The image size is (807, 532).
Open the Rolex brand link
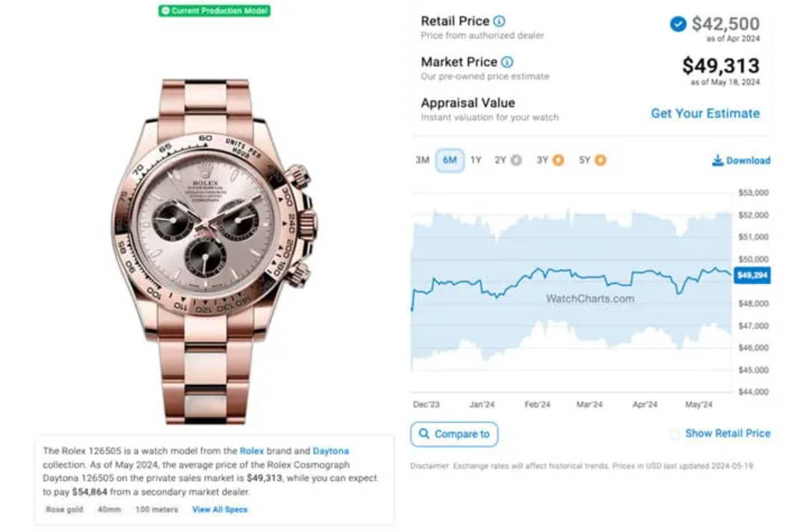coord(252,451)
